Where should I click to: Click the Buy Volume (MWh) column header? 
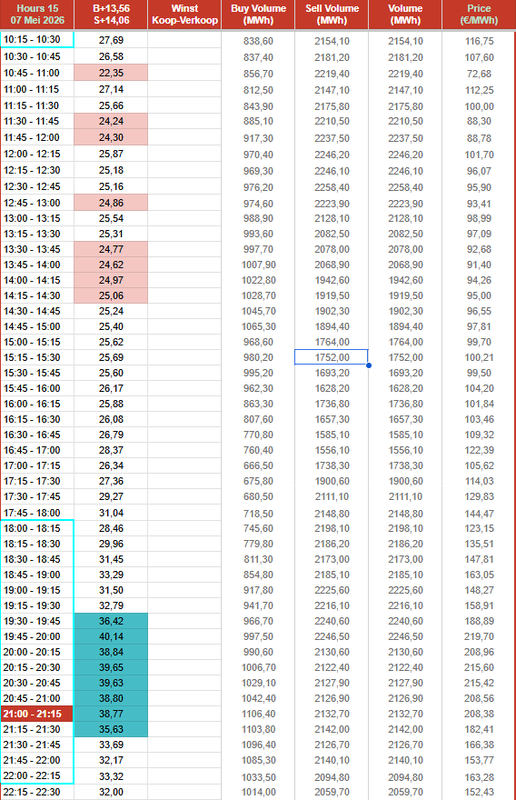(x=258, y=15)
